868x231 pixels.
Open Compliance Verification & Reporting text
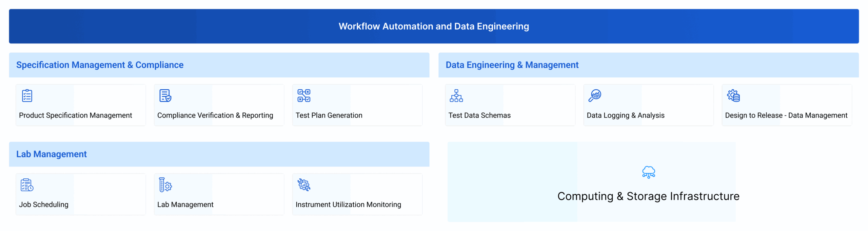215,115
